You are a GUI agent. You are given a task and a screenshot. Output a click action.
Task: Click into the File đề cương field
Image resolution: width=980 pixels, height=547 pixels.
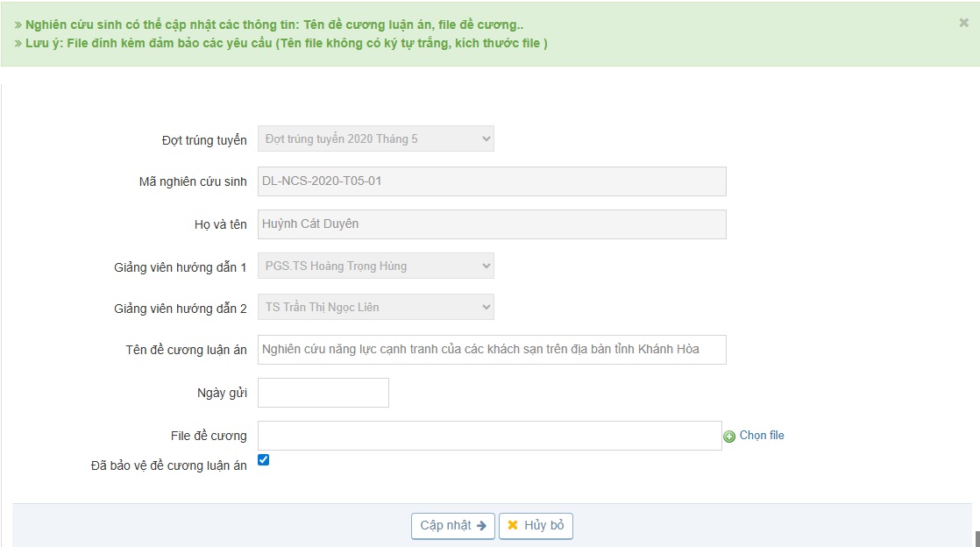coord(489,436)
